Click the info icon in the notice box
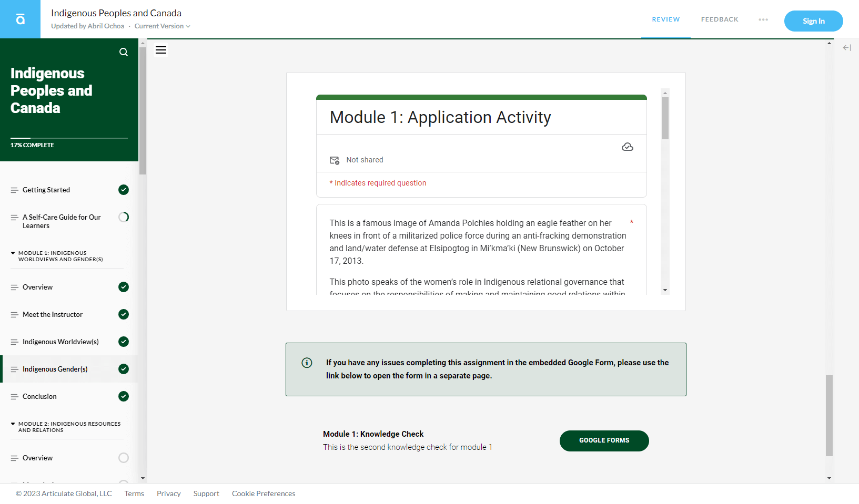This screenshot has width=859, height=504. pos(307,363)
